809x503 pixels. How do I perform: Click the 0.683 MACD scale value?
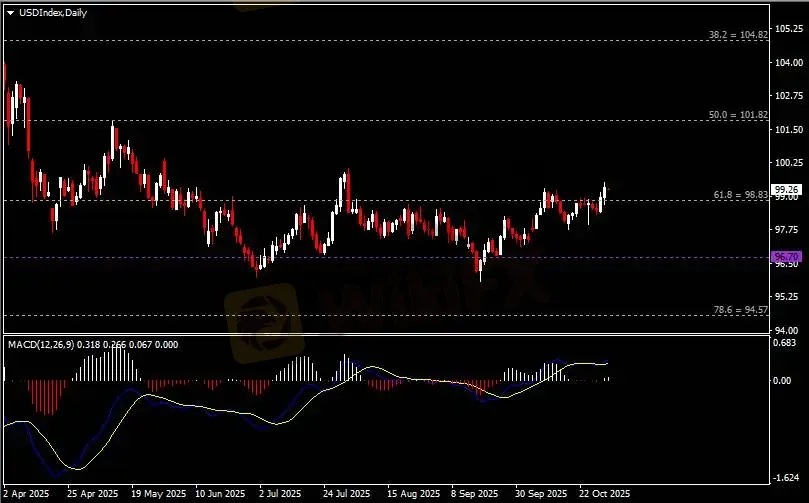[x=785, y=343]
